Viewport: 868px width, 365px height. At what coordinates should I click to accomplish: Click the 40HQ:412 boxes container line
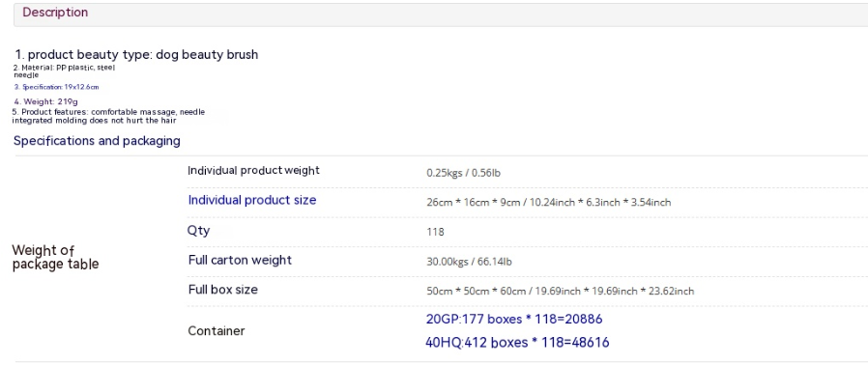[x=517, y=343]
